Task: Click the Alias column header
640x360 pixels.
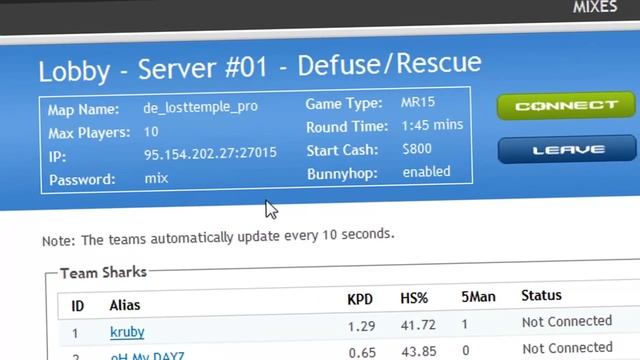Action: tap(125, 305)
